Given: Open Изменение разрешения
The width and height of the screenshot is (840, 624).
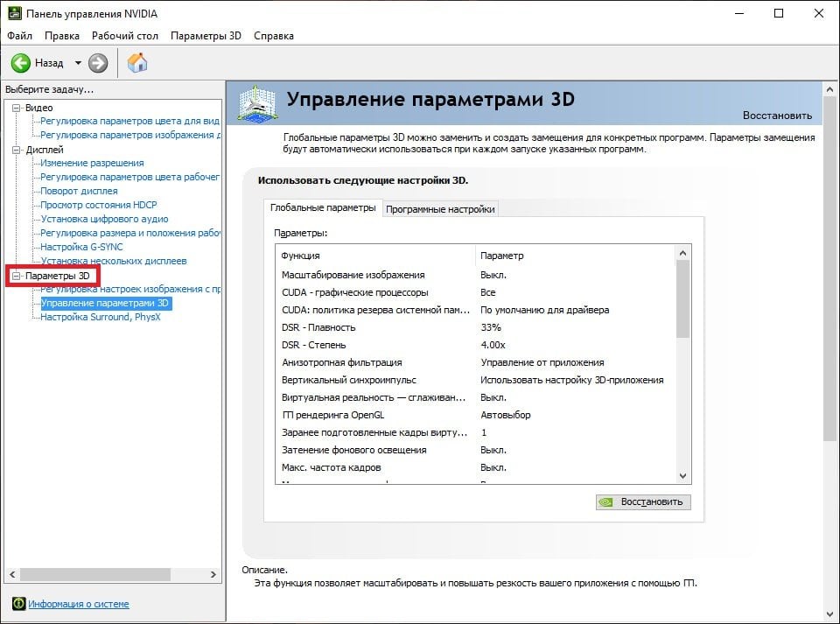Looking at the screenshot, I should coord(92,163).
